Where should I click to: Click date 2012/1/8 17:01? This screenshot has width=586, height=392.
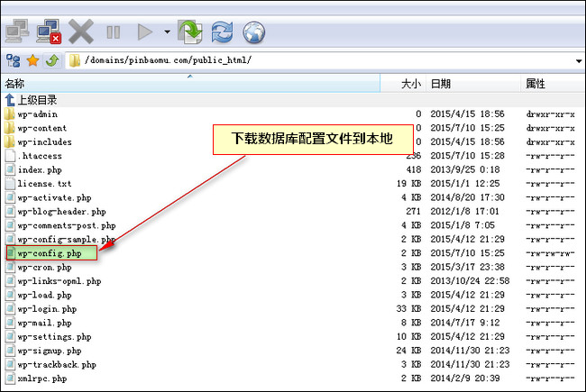tap(464, 212)
